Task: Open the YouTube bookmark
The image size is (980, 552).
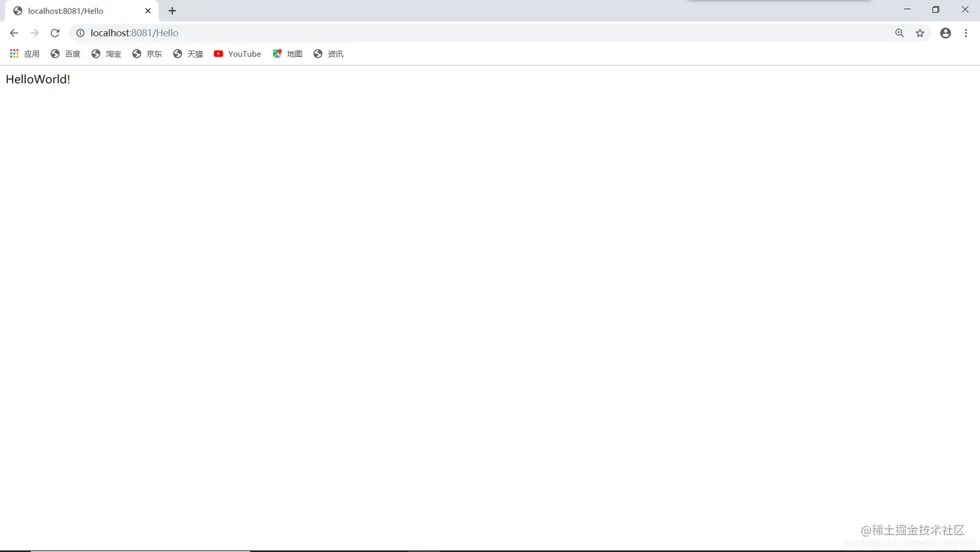Action: tap(237, 54)
